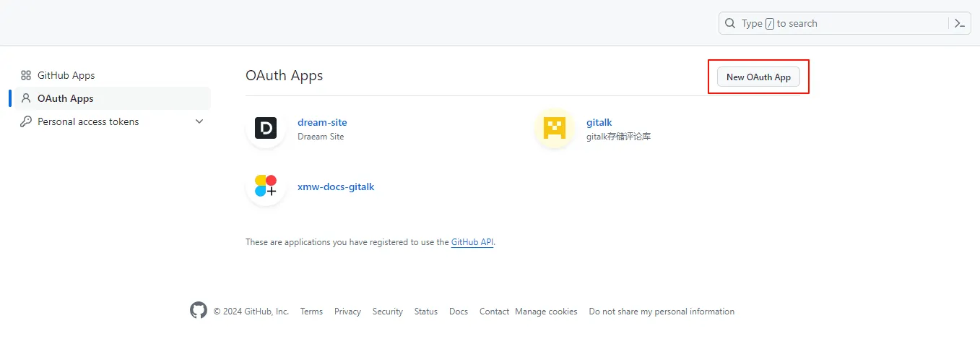Image resolution: width=980 pixels, height=339 pixels.
Task: Click the OAuth Apps page heading
Action: pos(285,75)
